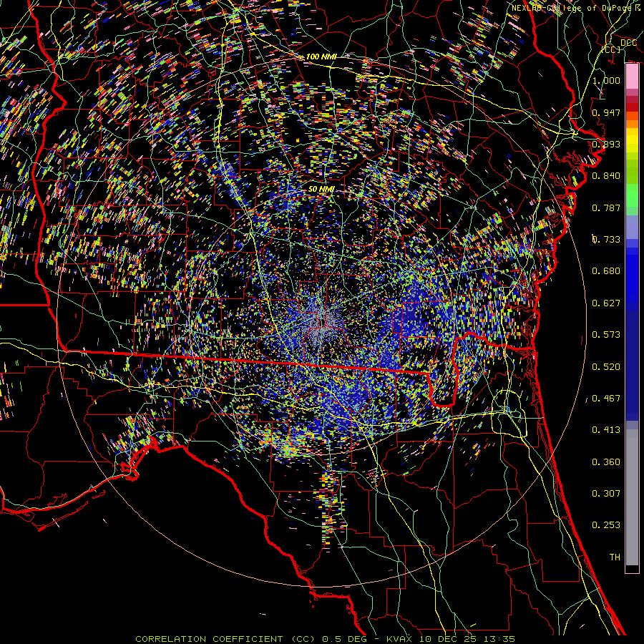This screenshot has width=644, height=644.
Task: Click the 0.360 scale label
Action: (606, 462)
